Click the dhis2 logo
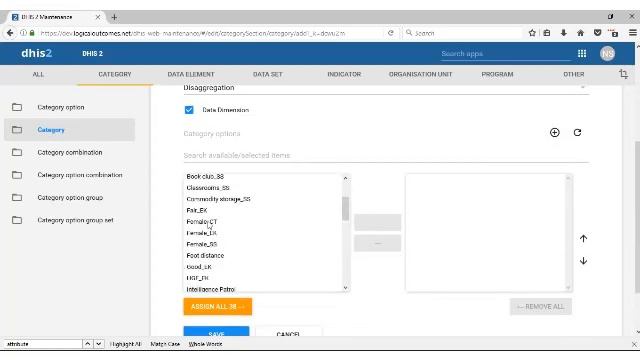Viewport: 640px width, 360px height. (x=36, y=53)
